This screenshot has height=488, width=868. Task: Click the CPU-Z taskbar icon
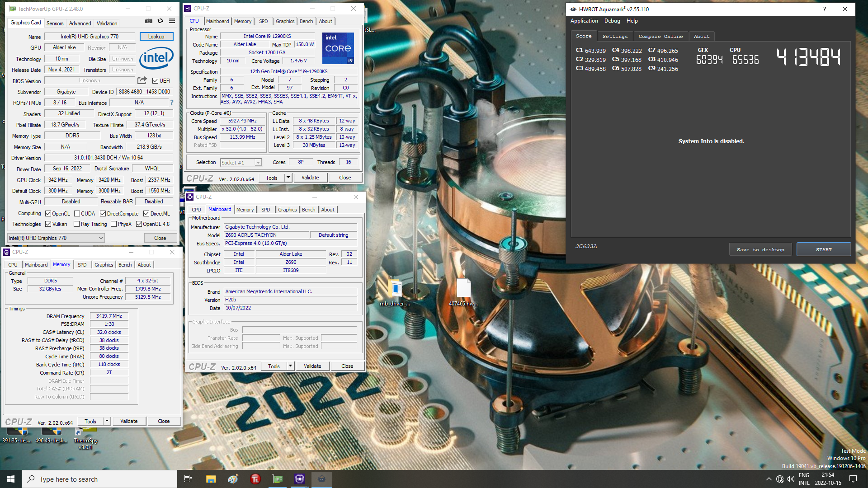tap(300, 479)
